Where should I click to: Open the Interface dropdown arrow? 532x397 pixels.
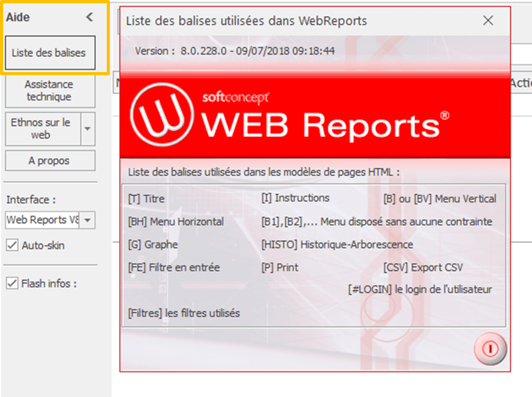tap(87, 220)
